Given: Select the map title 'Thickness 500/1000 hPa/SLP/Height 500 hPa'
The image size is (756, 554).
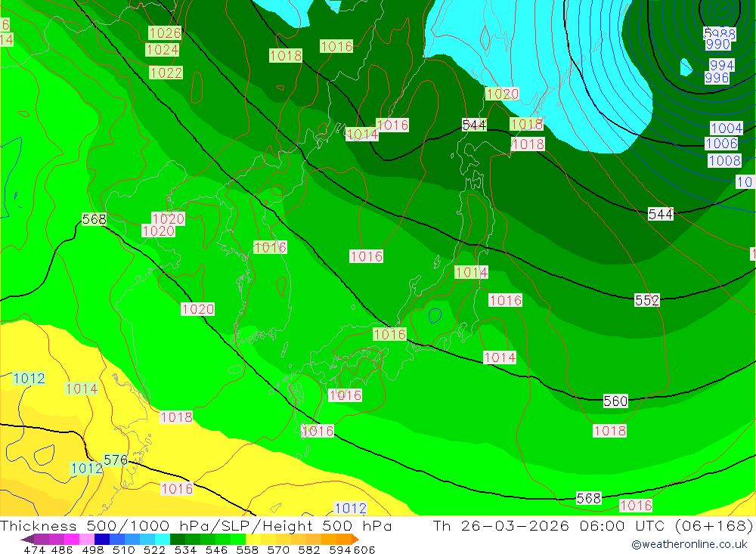Looking at the screenshot, I should (196, 525).
